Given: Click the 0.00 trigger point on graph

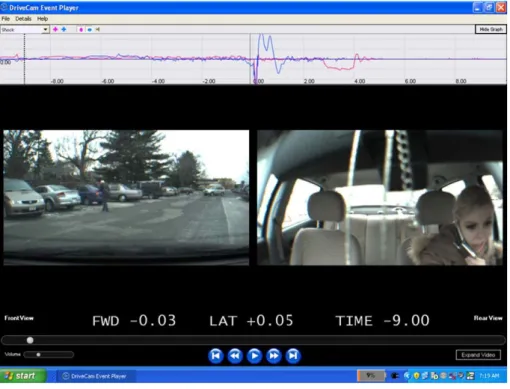Looking at the screenshot, I should (x=259, y=81).
